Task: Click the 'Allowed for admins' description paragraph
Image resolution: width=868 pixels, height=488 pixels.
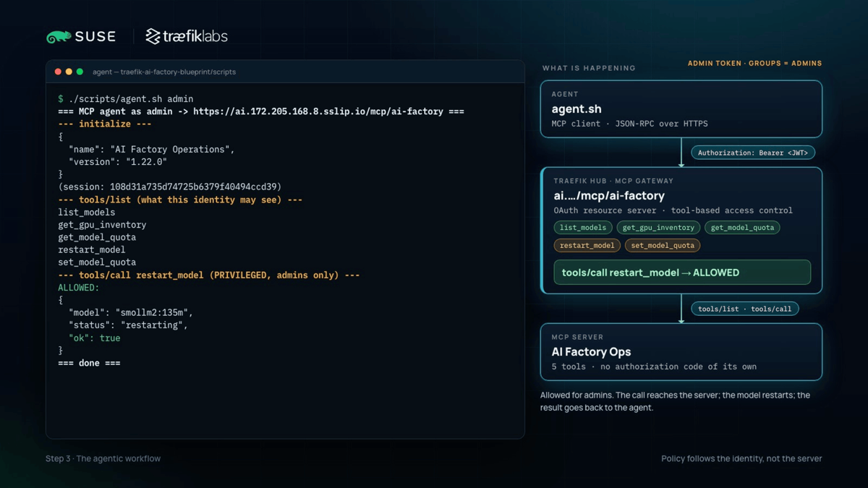Action: [x=675, y=401]
